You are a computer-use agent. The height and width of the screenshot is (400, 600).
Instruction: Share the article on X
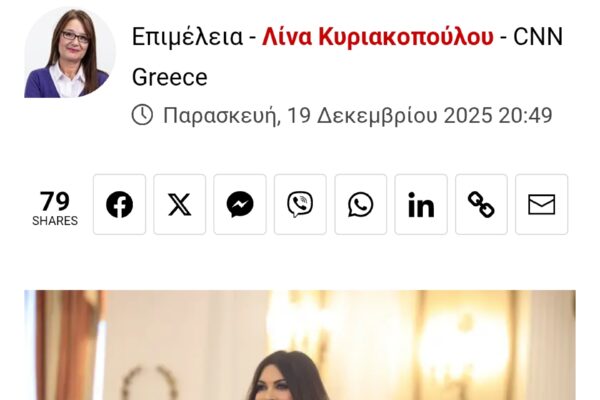click(180, 204)
